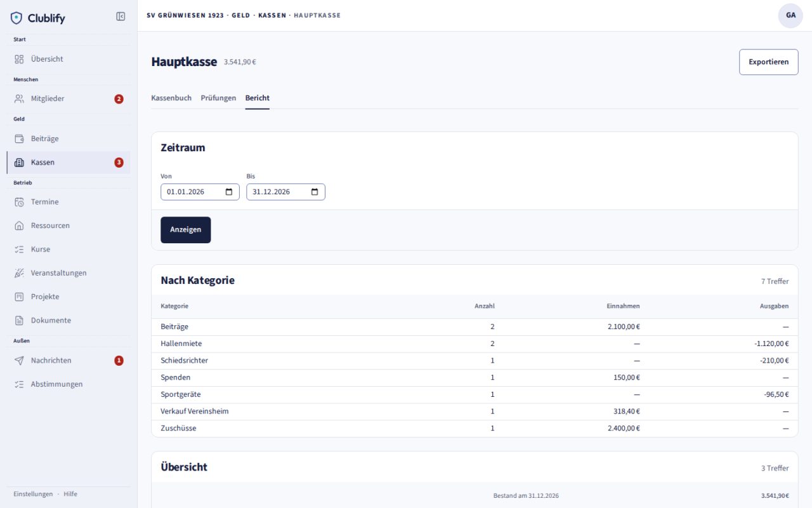Click the Clublify shield logo
This screenshot has width=812, height=508.
point(16,18)
